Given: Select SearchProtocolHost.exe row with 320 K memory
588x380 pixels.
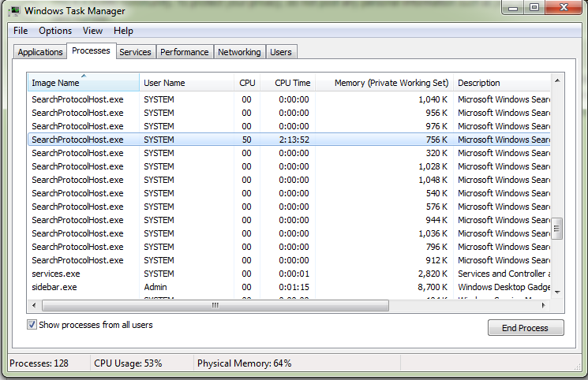Looking at the screenshot, I should click(289, 153).
